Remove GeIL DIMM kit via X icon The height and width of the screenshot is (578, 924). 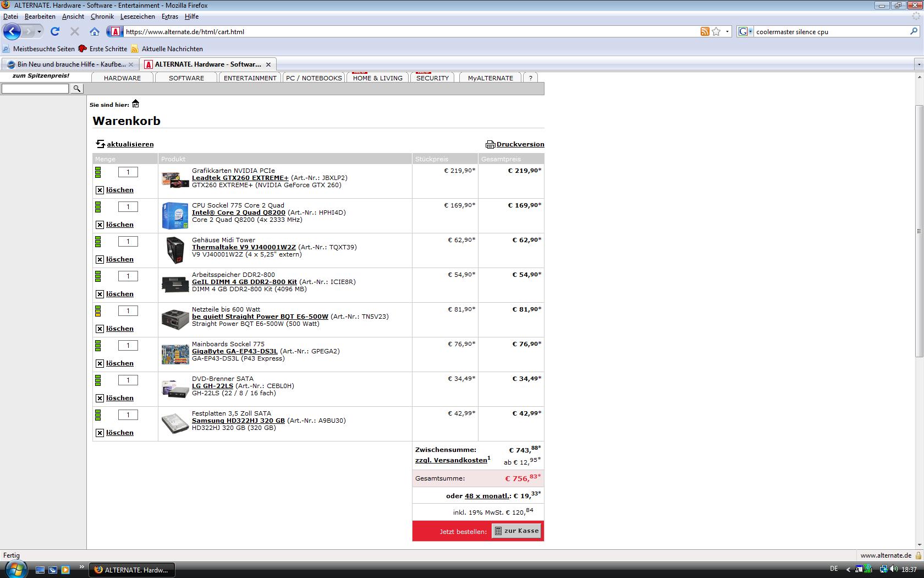100,294
